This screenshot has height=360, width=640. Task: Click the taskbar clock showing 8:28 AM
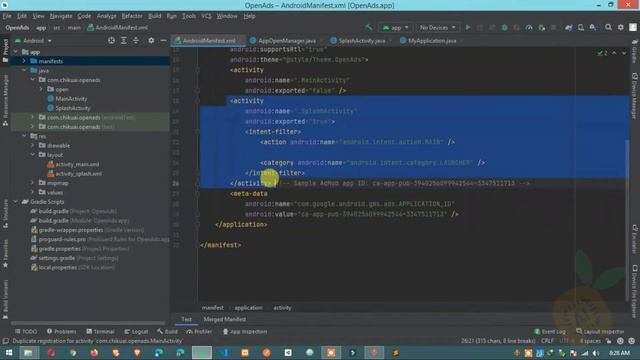(619, 353)
